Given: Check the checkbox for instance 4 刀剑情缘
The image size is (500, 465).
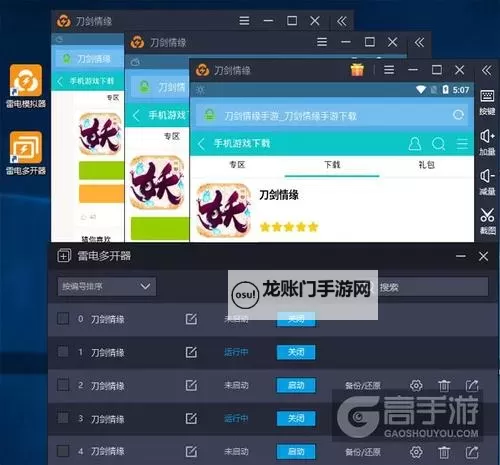Looking at the screenshot, I should pyautogui.click(x=63, y=451).
